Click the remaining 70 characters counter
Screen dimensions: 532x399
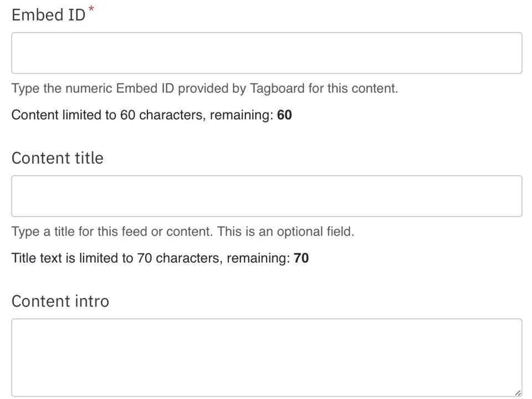pyautogui.click(x=160, y=258)
